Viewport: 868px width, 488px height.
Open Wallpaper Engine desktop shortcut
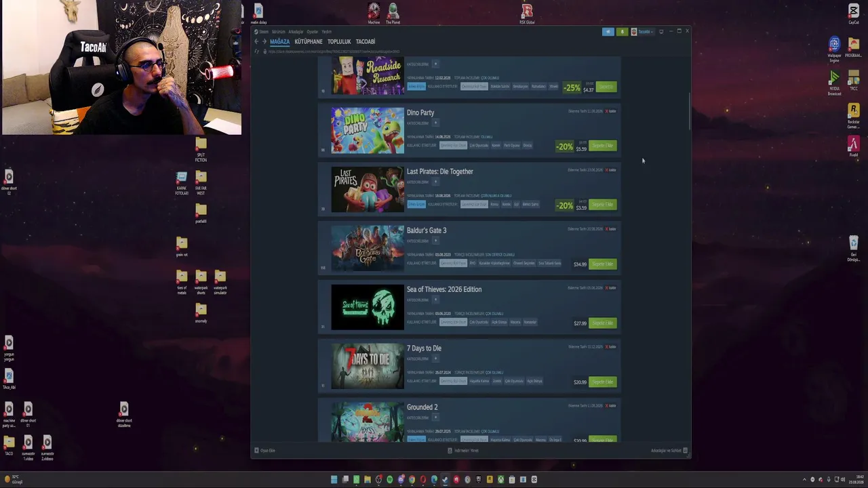coord(835,49)
